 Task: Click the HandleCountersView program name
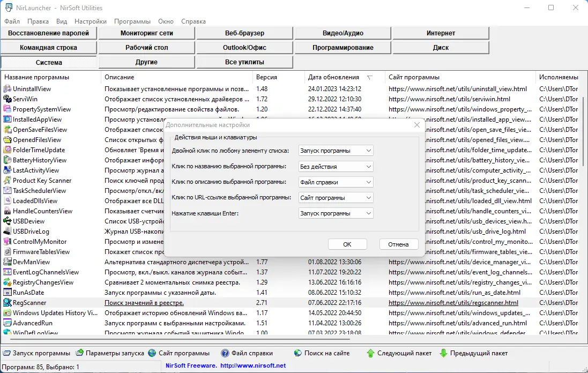click(x=42, y=211)
